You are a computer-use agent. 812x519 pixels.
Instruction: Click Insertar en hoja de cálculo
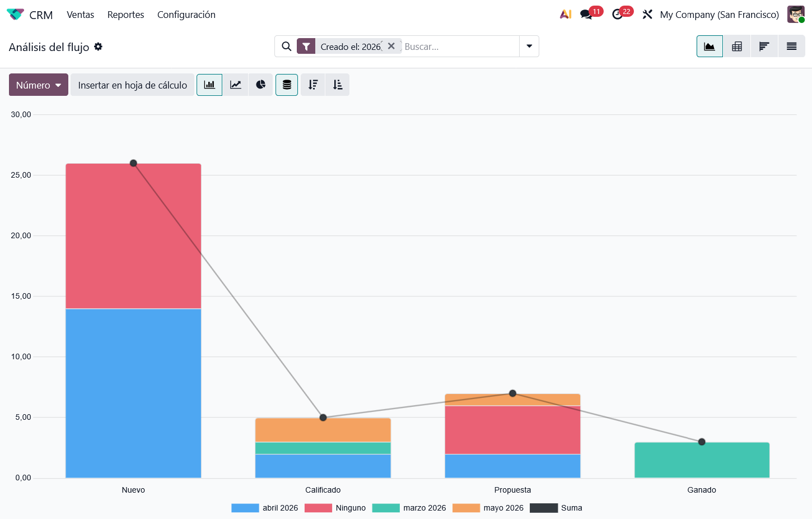[132, 85]
